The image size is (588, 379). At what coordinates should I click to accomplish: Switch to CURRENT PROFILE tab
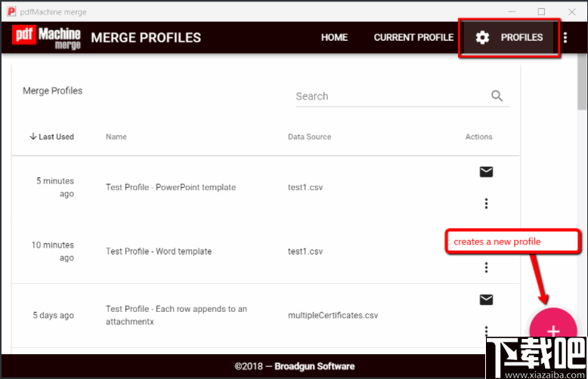(413, 38)
